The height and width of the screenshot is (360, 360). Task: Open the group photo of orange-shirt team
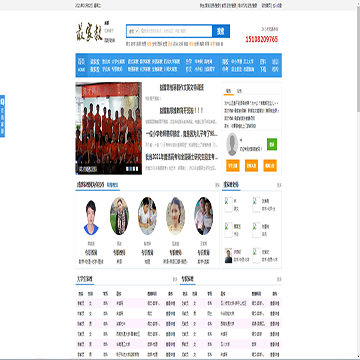tap(109, 128)
